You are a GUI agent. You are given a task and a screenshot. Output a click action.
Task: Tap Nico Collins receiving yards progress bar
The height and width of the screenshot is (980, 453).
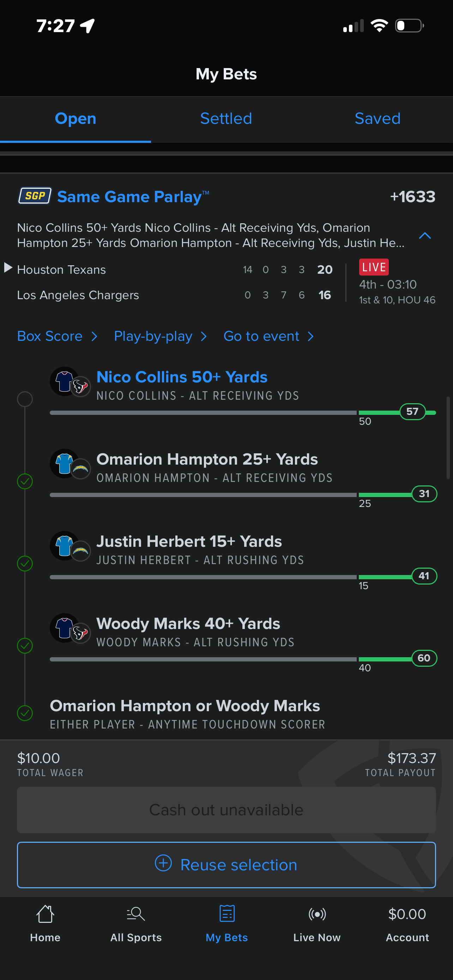pos(242,413)
